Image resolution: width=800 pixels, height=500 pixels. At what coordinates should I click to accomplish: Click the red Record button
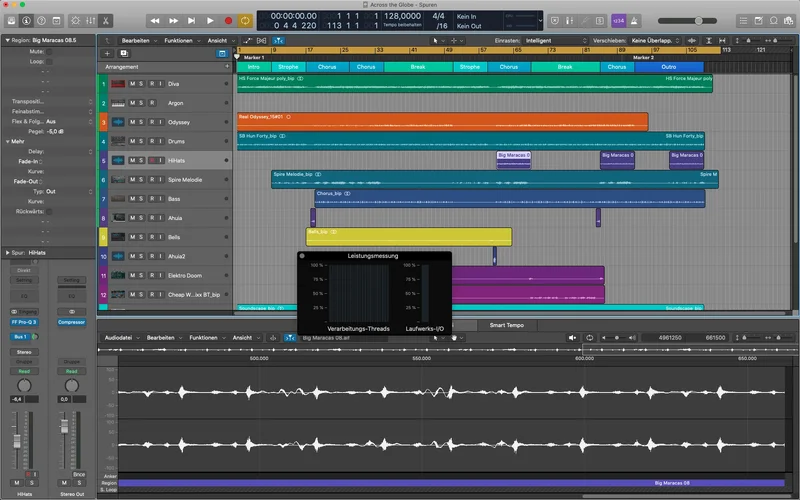[x=228, y=20]
